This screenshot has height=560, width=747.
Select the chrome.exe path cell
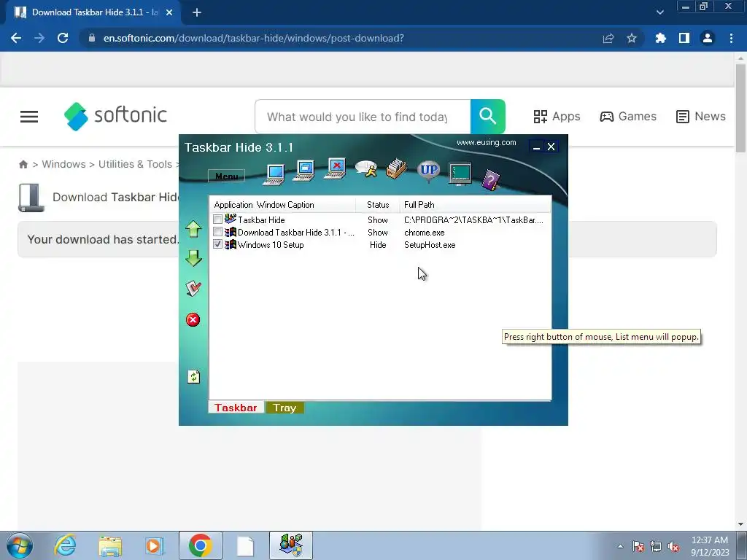[x=425, y=233]
